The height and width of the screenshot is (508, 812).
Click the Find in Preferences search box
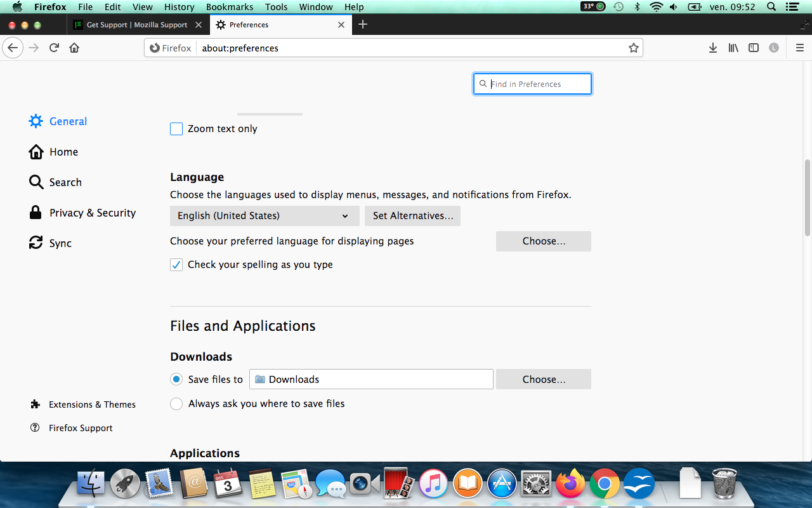[x=533, y=84]
